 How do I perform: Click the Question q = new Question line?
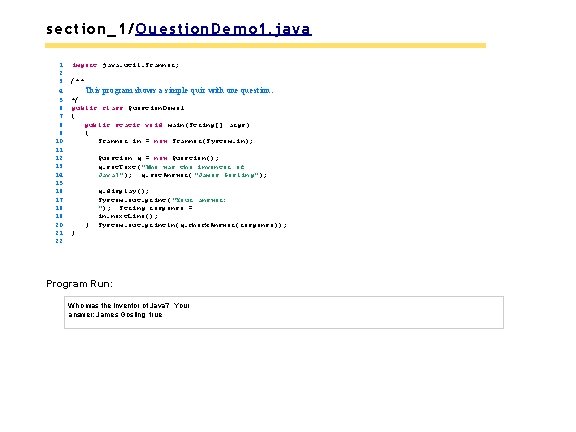[158, 158]
